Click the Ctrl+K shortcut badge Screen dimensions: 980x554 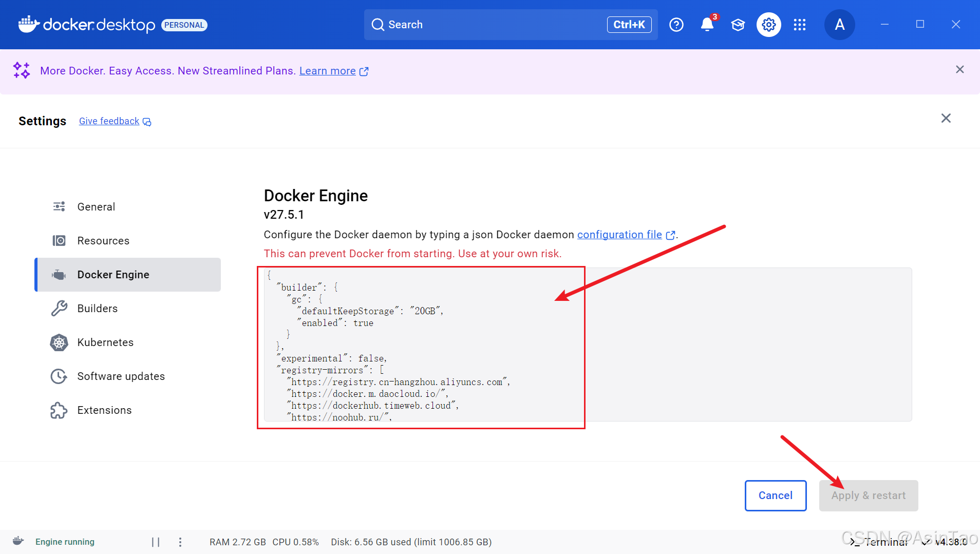point(629,25)
